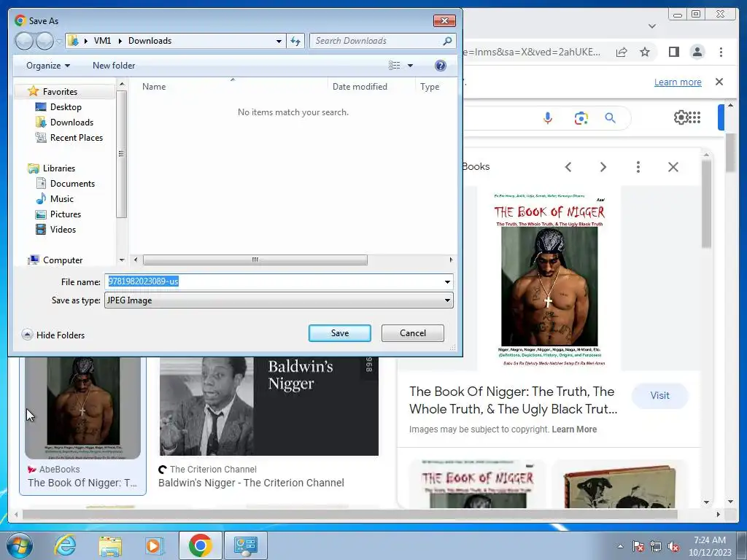Select Computer in navigation pane

[x=63, y=260]
